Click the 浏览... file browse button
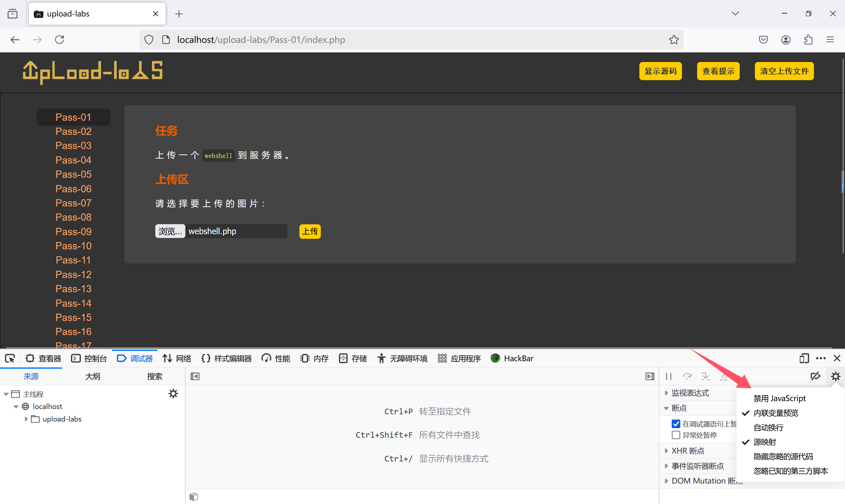Screen dimensions: 845x504 [170, 231]
